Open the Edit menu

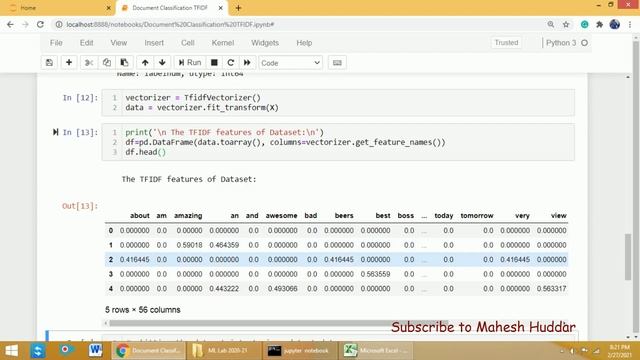(87, 43)
